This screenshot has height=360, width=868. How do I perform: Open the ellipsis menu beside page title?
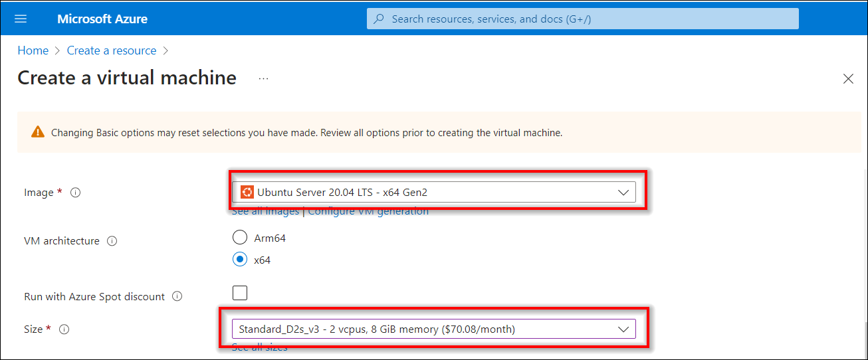point(264,78)
